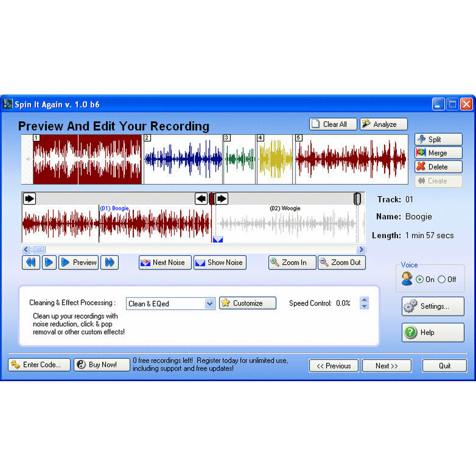This screenshot has height=476, width=476.
Task: Preview the current track
Action: pos(78,263)
